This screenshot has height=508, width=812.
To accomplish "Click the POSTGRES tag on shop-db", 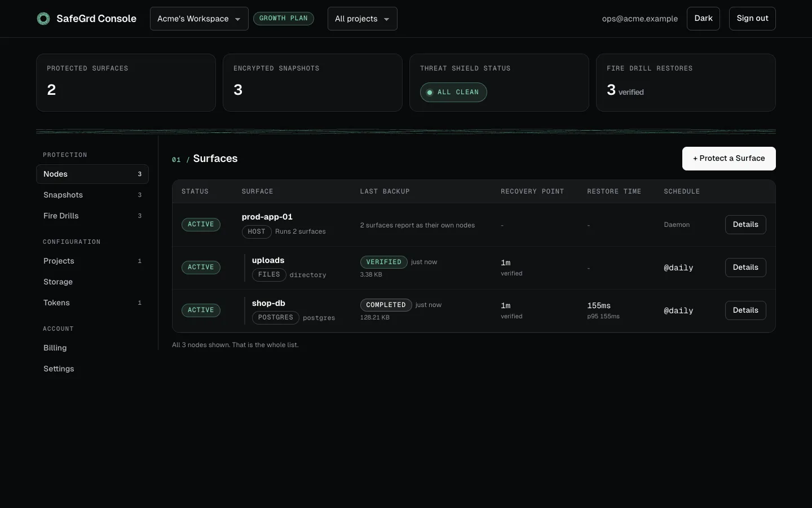I will click(276, 318).
